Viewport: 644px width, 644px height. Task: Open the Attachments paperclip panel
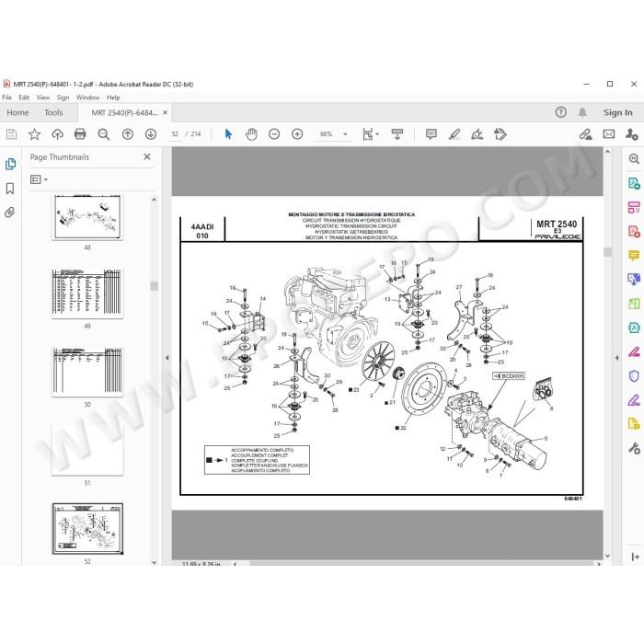[10, 213]
